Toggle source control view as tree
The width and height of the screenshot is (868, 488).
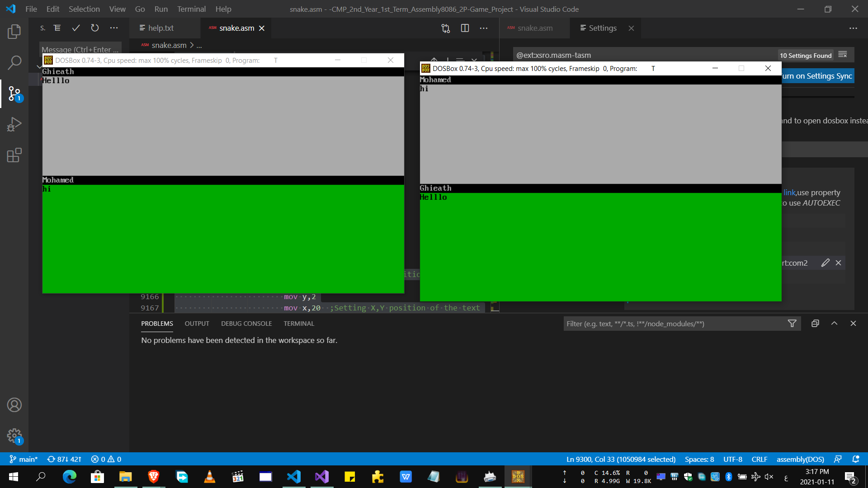(x=57, y=28)
